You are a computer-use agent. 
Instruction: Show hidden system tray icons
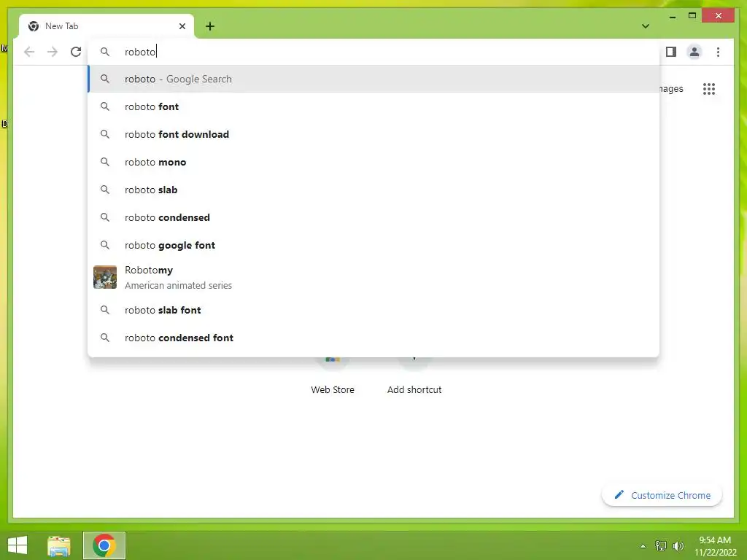click(x=643, y=546)
